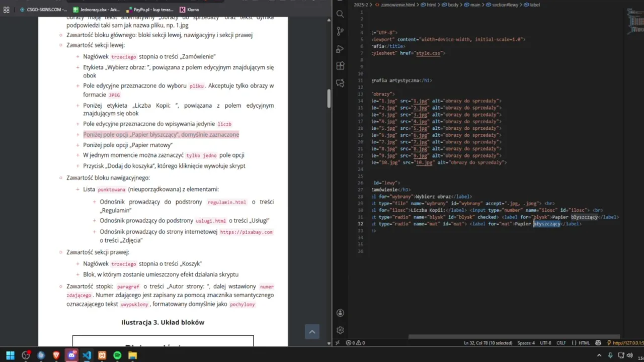Click 'uslugi.html' code text in document

tap(211, 221)
